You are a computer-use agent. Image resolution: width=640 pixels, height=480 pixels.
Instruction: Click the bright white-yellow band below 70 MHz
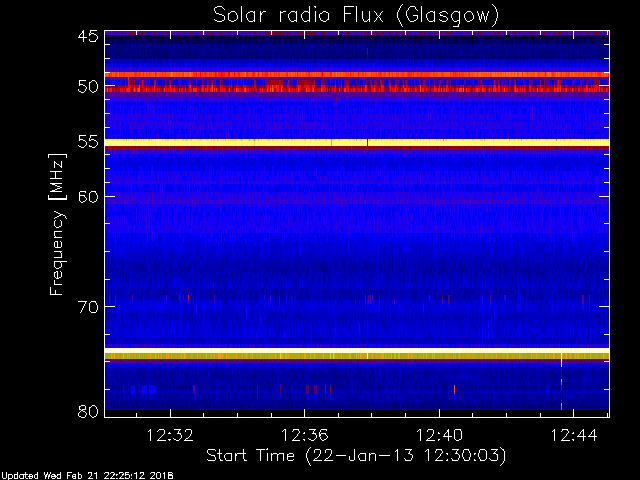click(x=357, y=351)
